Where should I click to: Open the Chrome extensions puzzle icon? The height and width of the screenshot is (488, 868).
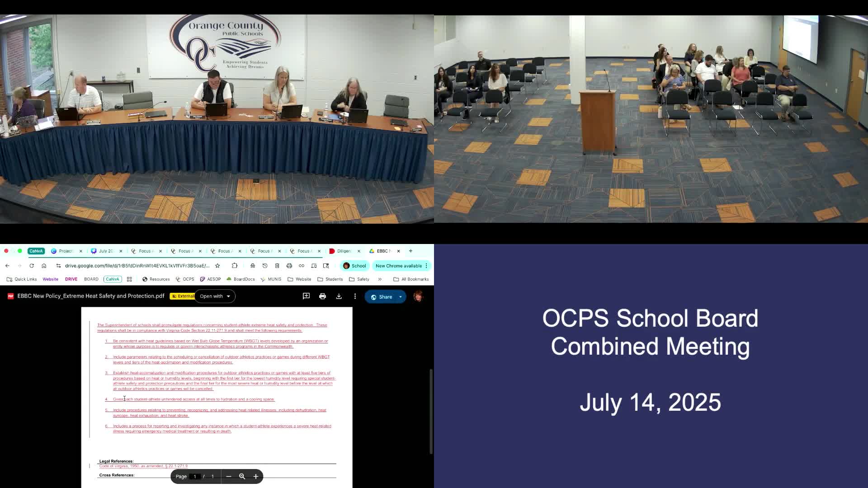[235, 266]
